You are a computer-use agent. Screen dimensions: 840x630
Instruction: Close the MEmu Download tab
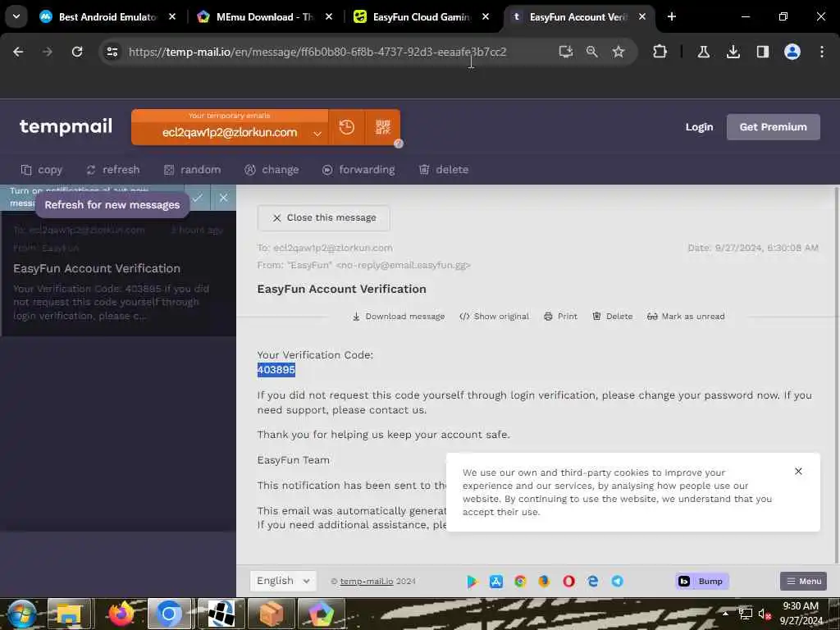[329, 16]
